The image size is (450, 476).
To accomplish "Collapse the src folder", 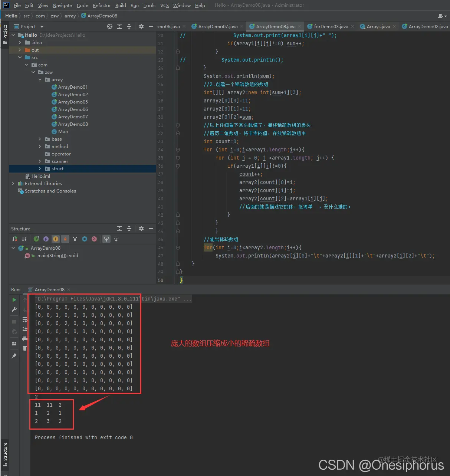I will click(20, 58).
